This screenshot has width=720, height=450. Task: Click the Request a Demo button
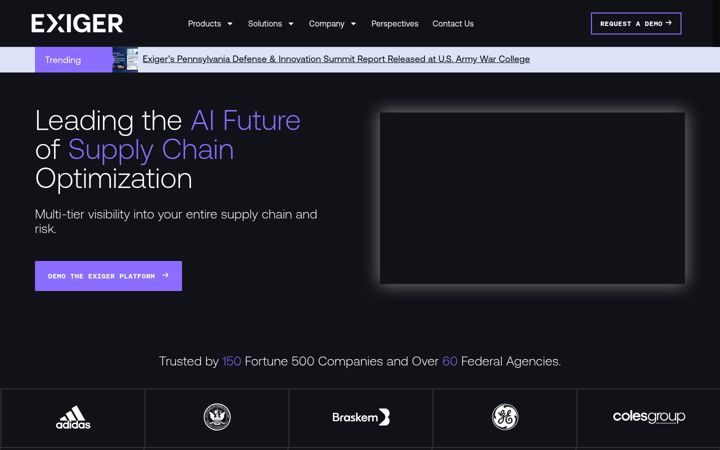pos(636,23)
